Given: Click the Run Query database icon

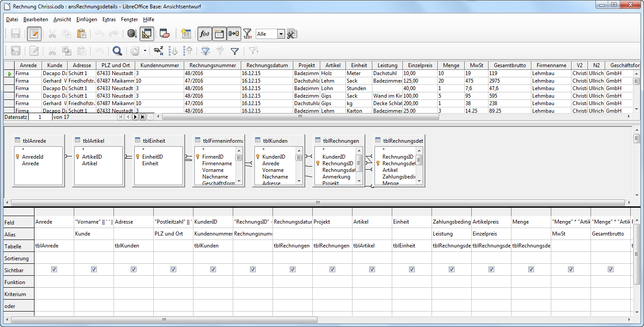Looking at the screenshot, I should tap(132, 34).
